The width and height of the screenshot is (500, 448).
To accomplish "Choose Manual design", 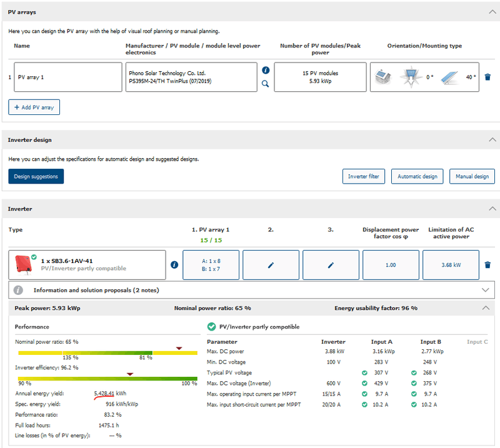I will (472, 176).
